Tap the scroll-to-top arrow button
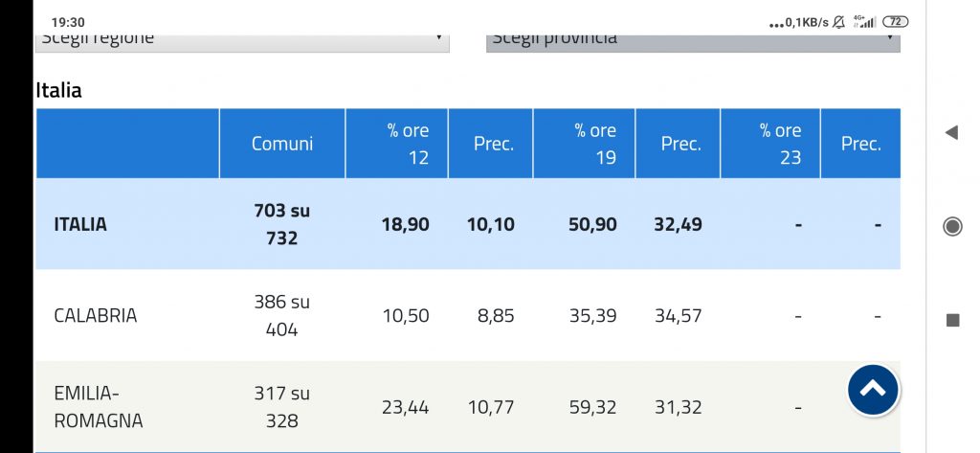This screenshot has width=980, height=453. tap(873, 390)
